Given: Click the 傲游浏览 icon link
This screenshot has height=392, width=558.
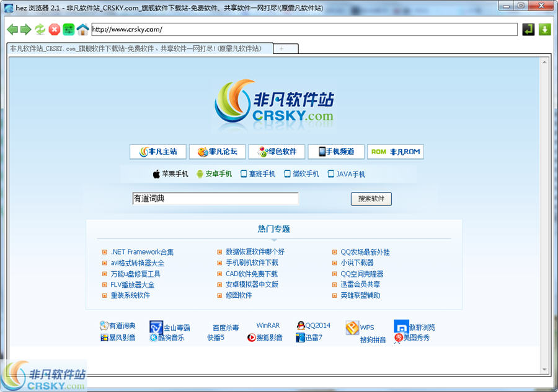Looking at the screenshot, I should (415, 327).
